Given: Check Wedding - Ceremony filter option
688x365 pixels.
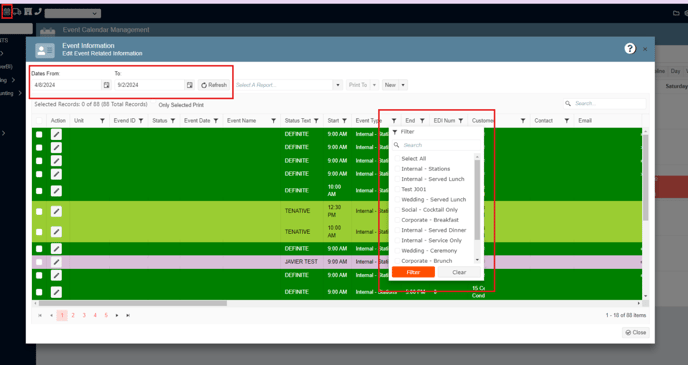Looking at the screenshot, I should [397, 250].
